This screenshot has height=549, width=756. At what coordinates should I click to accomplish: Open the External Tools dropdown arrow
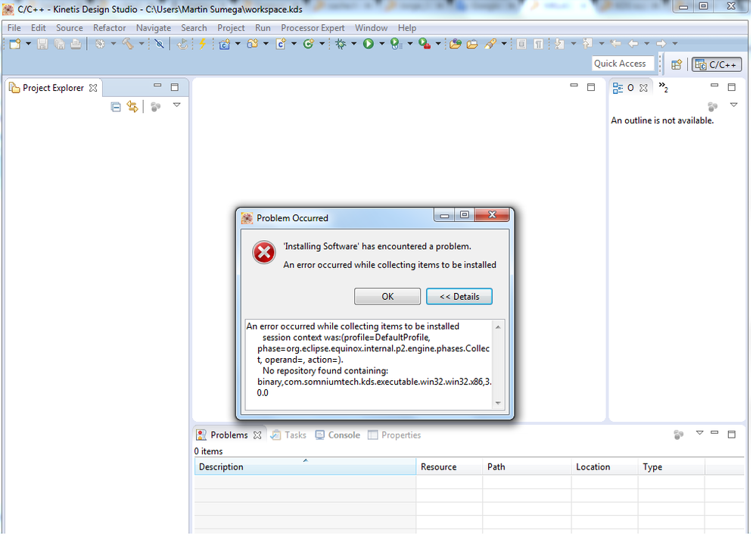coord(438,44)
